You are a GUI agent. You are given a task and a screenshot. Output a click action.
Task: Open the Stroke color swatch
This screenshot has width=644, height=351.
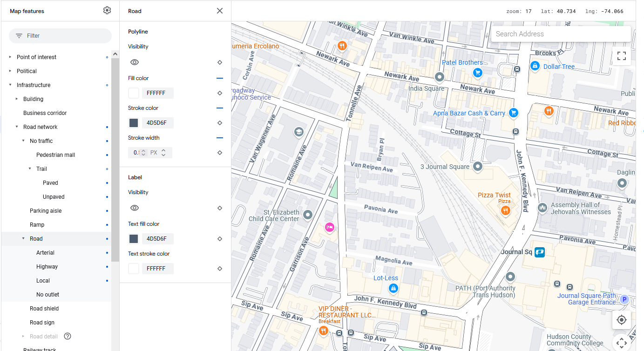click(134, 123)
